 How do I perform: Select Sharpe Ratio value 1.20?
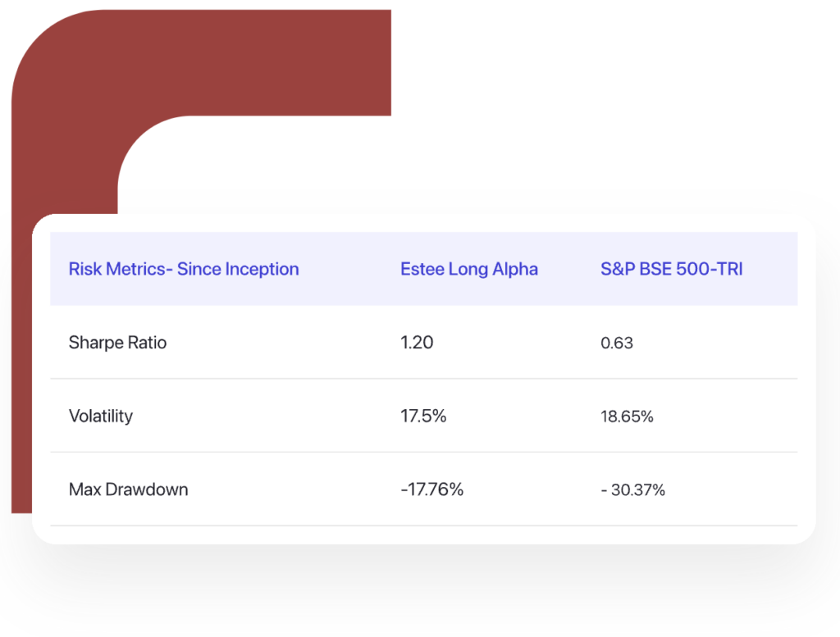click(417, 343)
